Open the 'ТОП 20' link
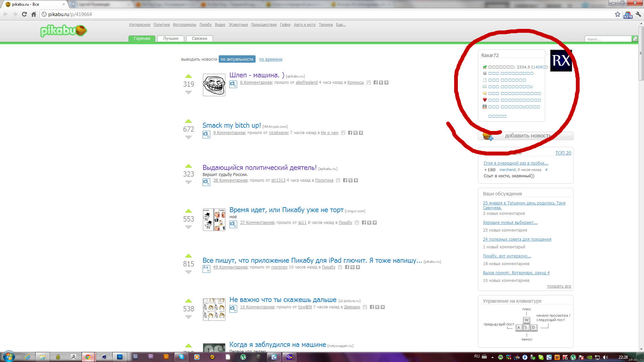This screenshot has height=362, width=644. (x=563, y=153)
